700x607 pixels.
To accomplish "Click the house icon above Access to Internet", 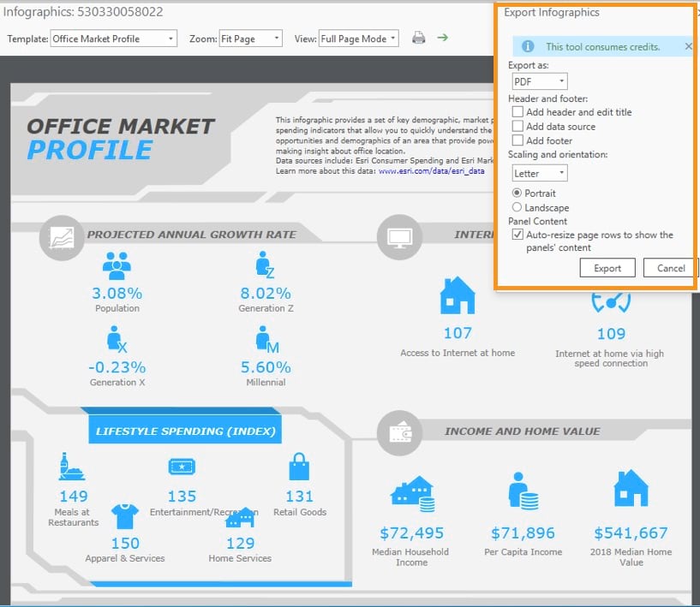I will [458, 295].
